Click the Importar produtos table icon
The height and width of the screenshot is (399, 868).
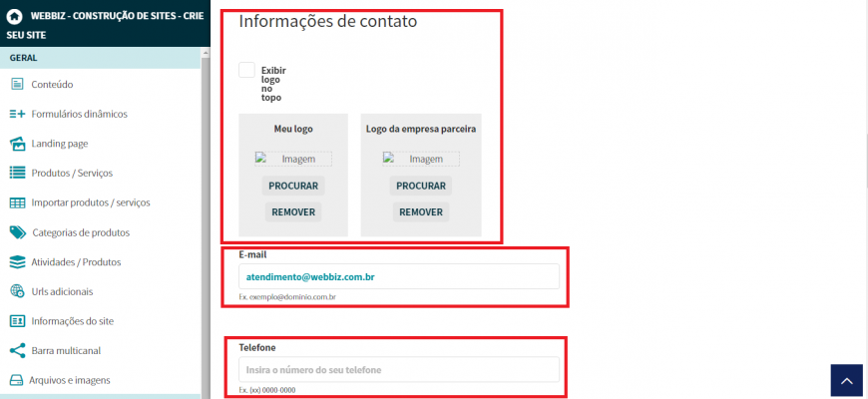[x=17, y=202]
